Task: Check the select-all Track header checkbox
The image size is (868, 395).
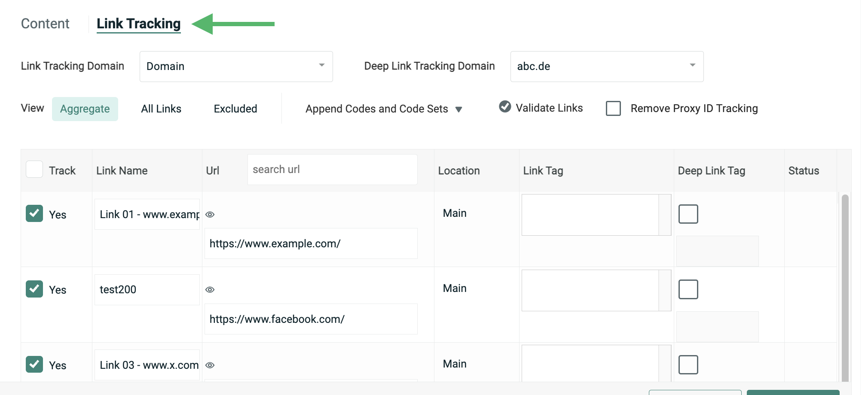Action: pos(34,170)
